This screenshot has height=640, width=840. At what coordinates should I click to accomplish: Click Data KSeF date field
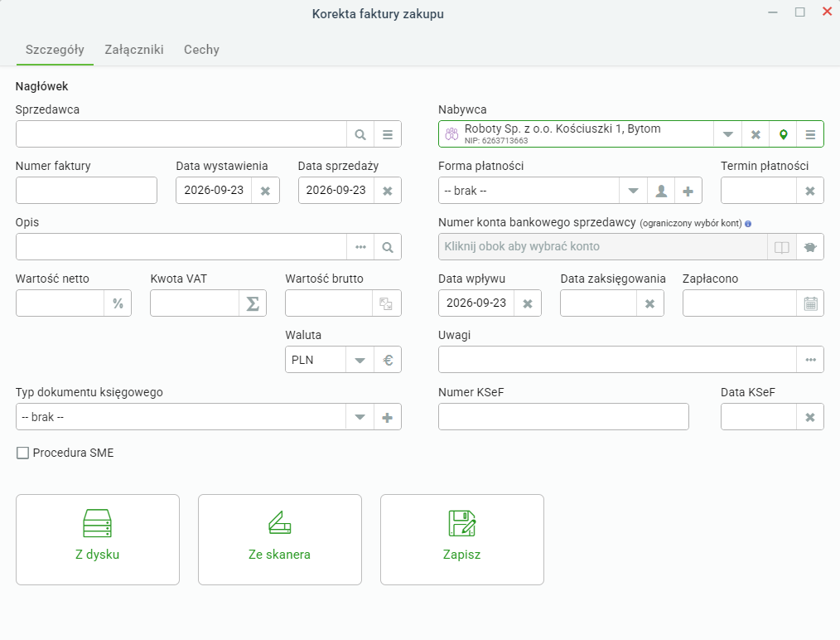[x=759, y=417]
